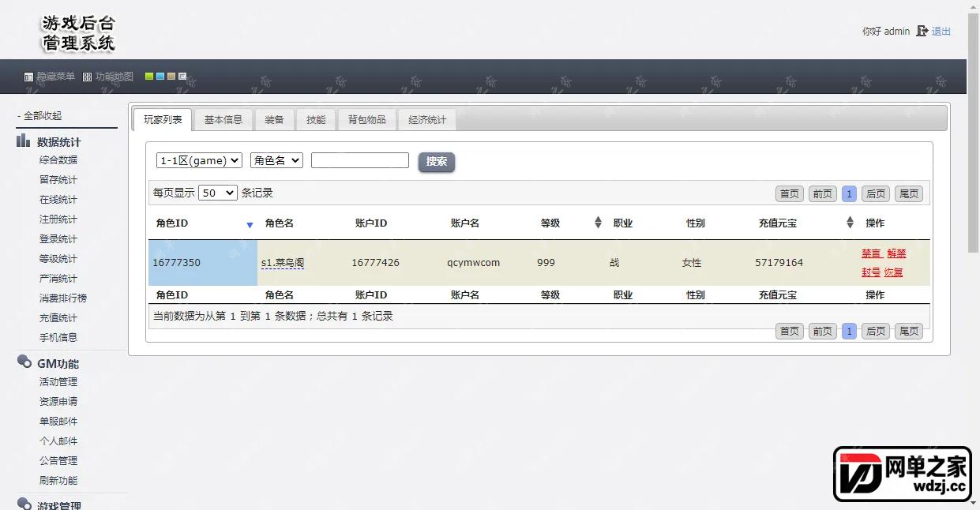The height and width of the screenshot is (510, 980).
Task: Click the 封号 ban link
Action: (x=871, y=272)
